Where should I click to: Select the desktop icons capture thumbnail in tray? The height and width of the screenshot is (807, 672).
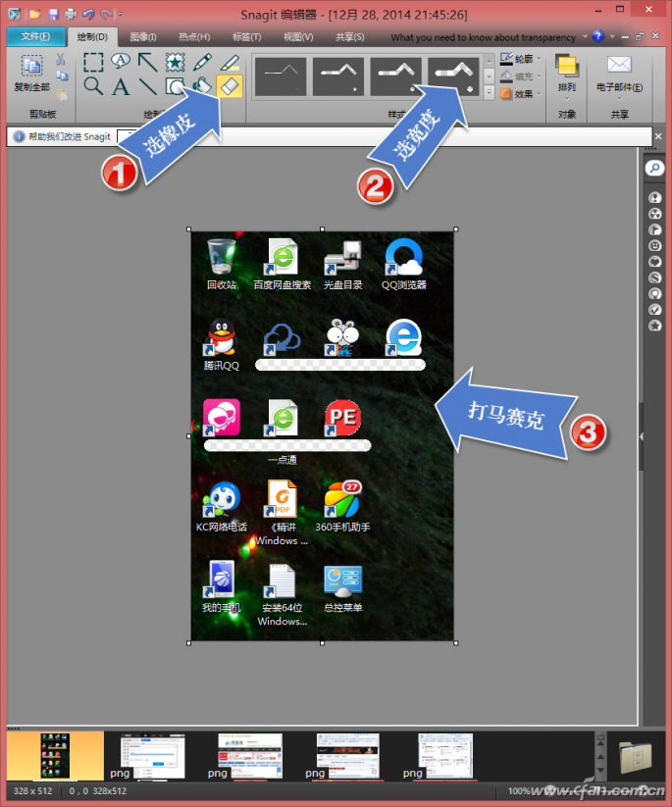[x=55, y=755]
